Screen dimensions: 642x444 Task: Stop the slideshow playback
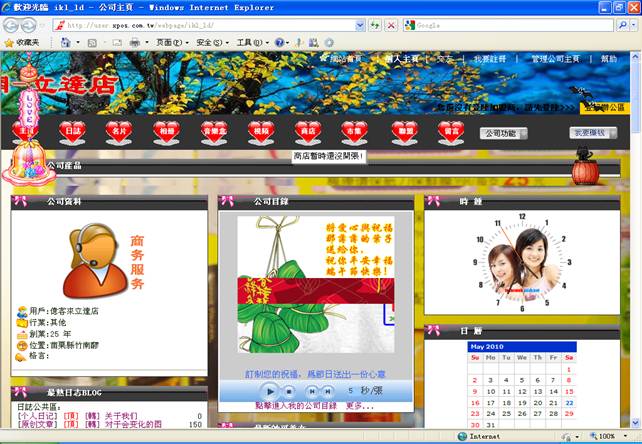click(290, 390)
